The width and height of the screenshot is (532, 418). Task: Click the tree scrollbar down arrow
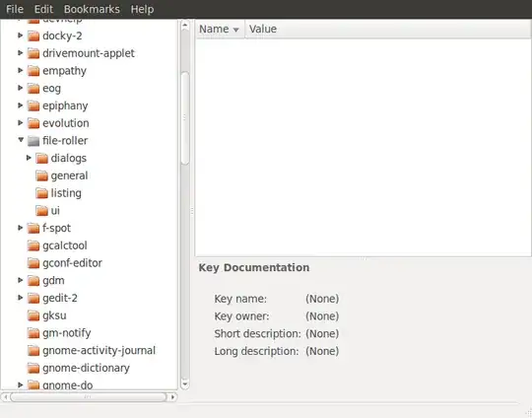click(x=185, y=384)
